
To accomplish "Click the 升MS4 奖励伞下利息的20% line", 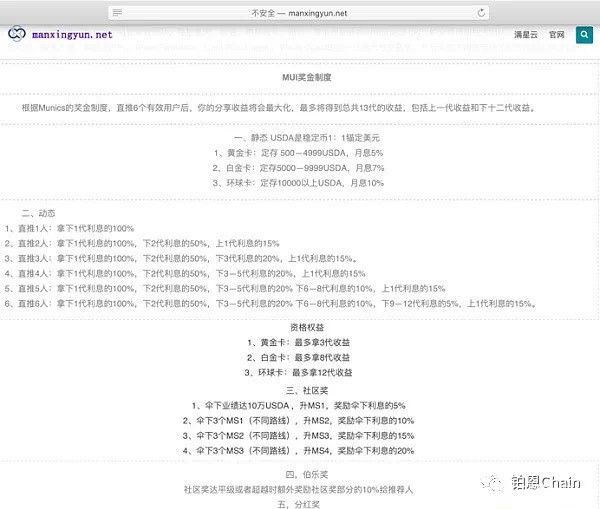I will click(298, 451).
